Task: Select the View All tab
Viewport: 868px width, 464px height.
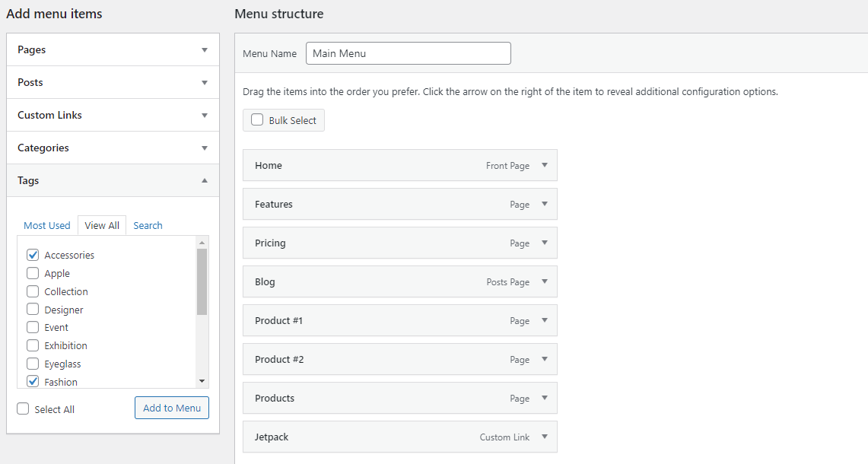Action: pos(101,225)
